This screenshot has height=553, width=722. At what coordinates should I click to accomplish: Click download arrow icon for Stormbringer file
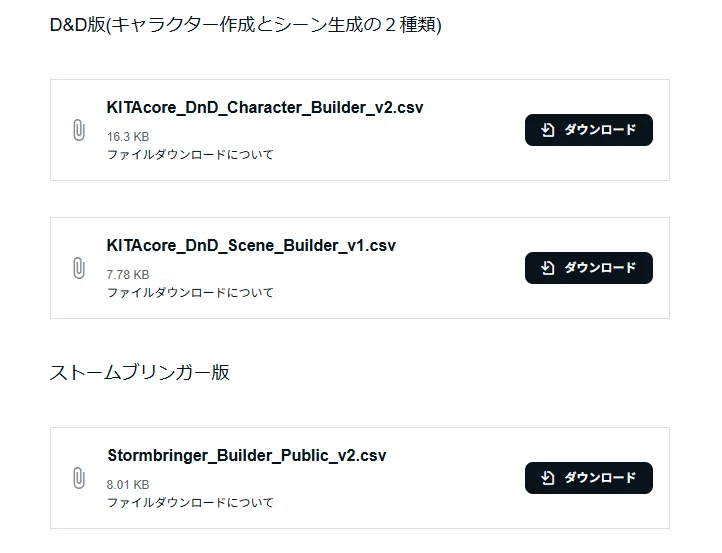pos(547,478)
